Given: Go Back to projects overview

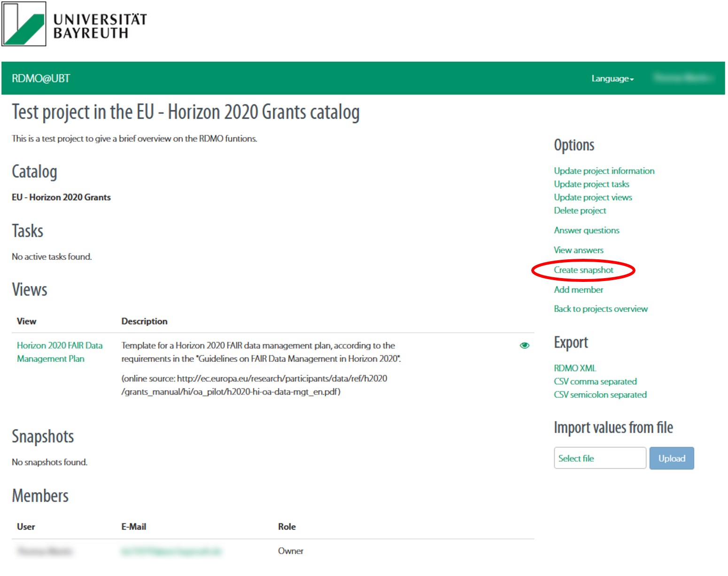Looking at the screenshot, I should [x=600, y=309].
